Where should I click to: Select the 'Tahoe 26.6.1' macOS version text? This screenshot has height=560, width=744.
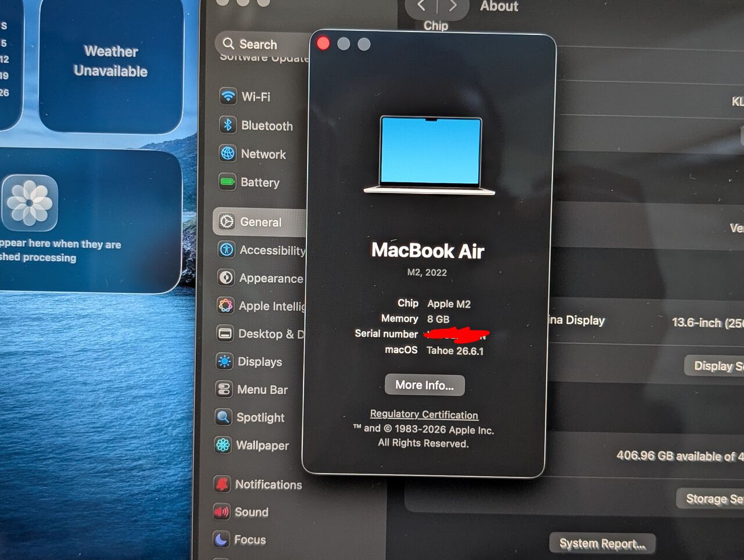(x=455, y=350)
